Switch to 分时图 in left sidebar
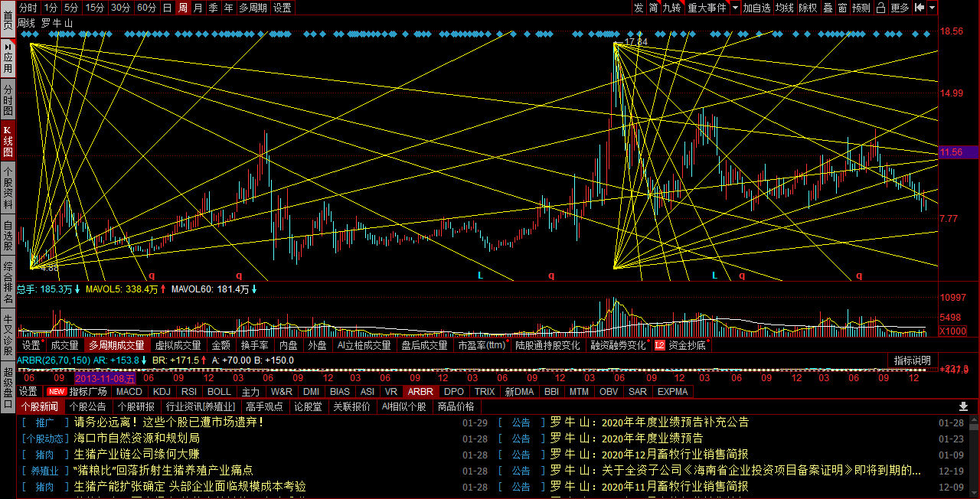Image resolution: width=980 pixels, height=499 pixels. pos(8,101)
